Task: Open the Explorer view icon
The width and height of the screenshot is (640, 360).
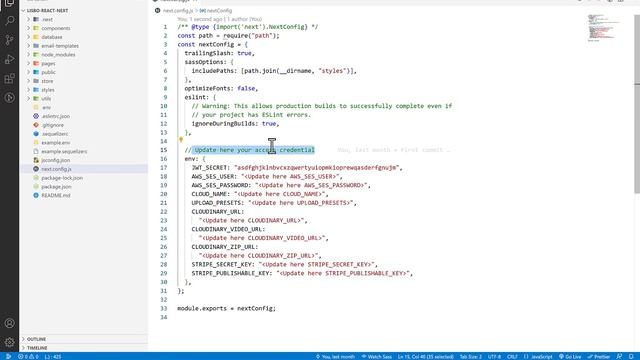Action: [x=9, y=3]
